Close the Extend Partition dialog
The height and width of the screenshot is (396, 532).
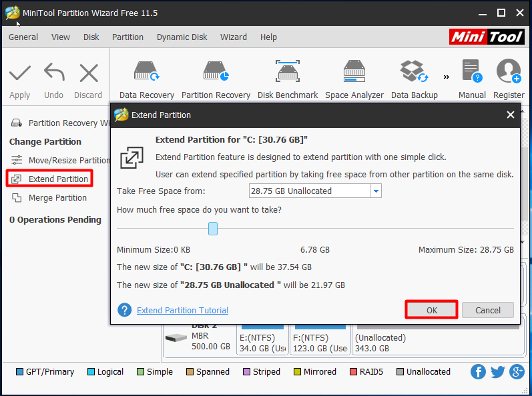(510, 115)
